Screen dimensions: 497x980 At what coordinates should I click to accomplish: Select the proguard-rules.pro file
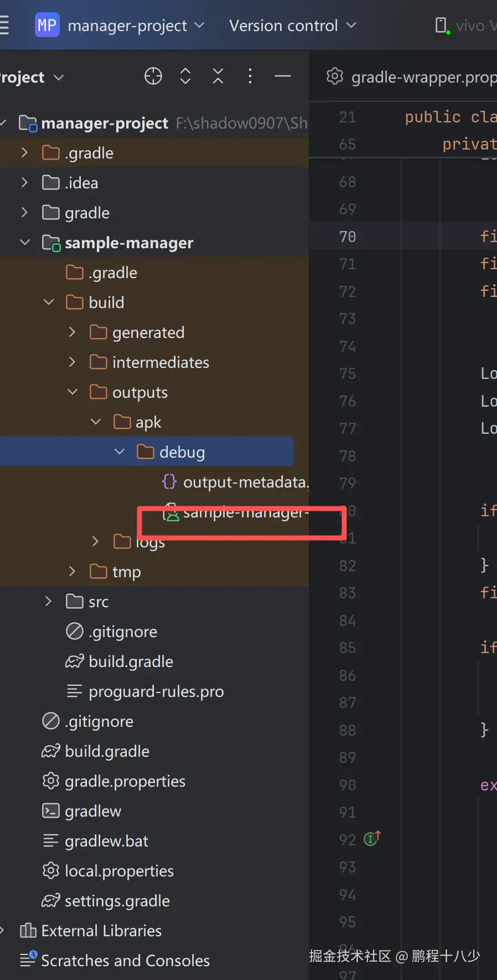156,692
